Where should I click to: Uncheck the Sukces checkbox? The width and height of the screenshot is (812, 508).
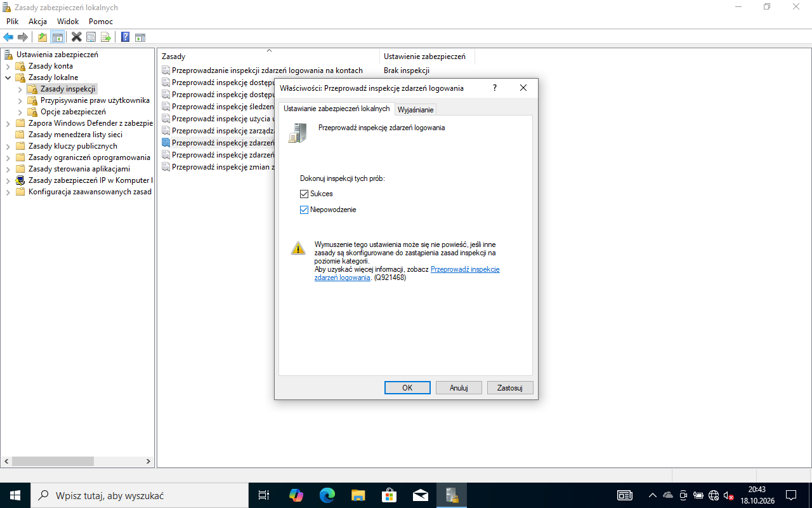tap(304, 194)
